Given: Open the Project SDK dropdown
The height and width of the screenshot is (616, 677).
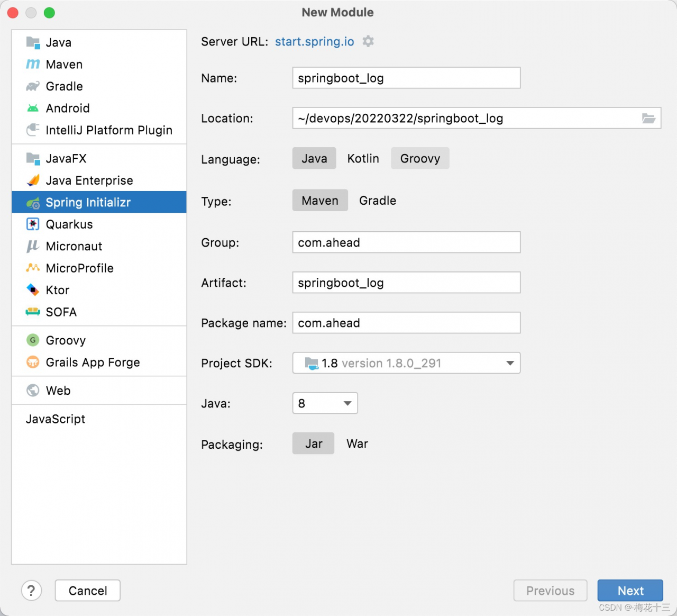Looking at the screenshot, I should pyautogui.click(x=406, y=363).
